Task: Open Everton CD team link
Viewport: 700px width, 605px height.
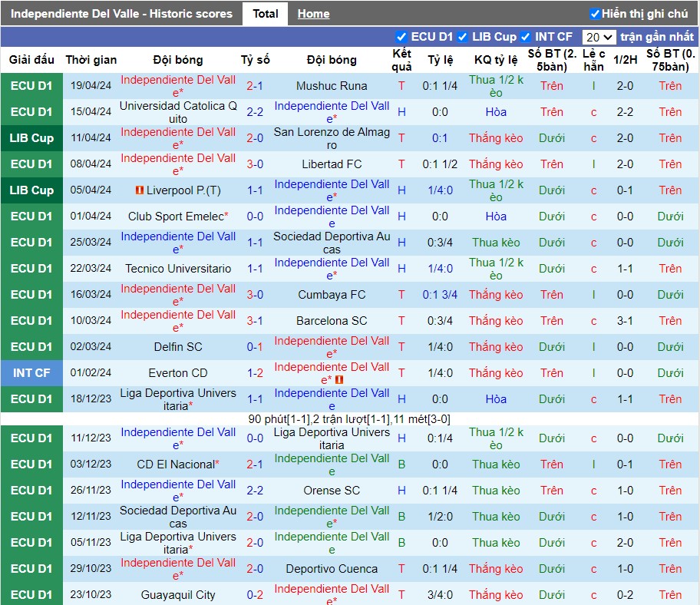Action: point(178,373)
